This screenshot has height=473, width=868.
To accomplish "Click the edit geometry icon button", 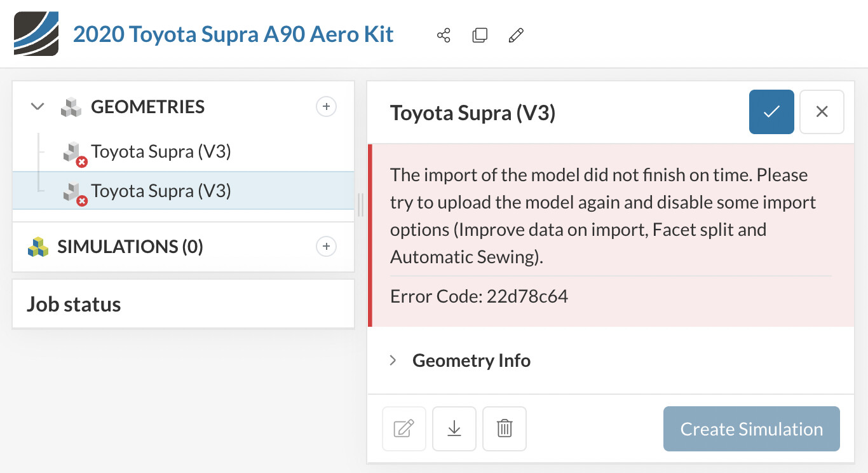I will [404, 428].
